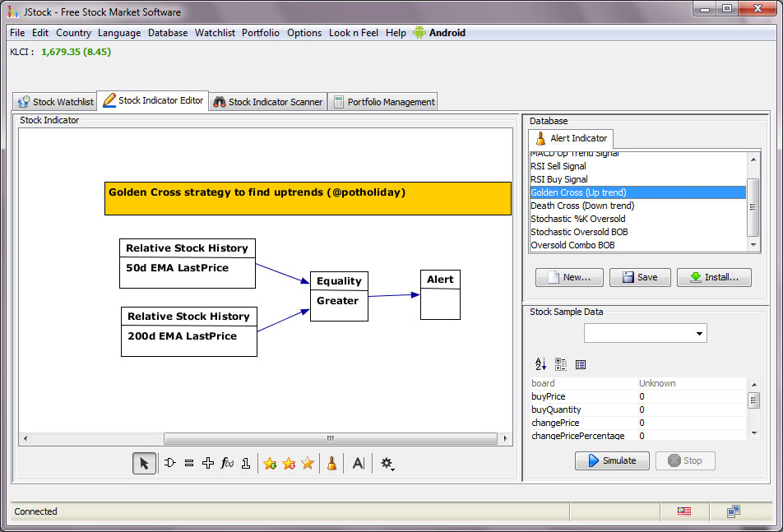Click the buyPrice property row

pos(637,397)
